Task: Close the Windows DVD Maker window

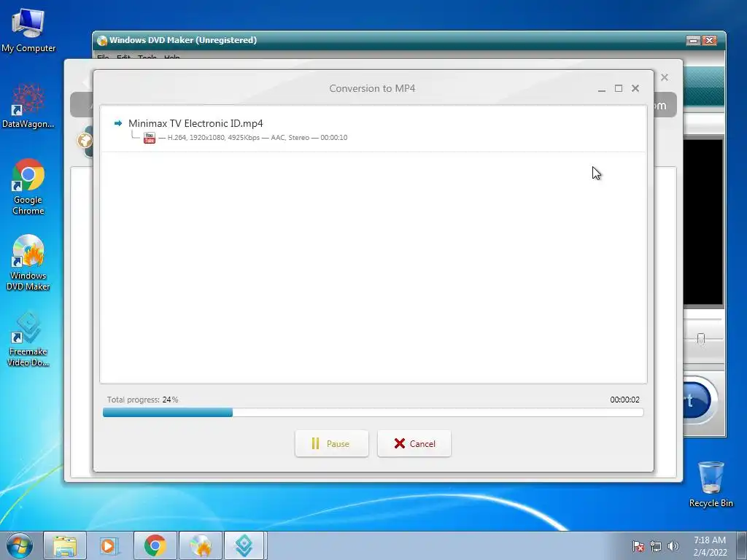Action: 709,41
